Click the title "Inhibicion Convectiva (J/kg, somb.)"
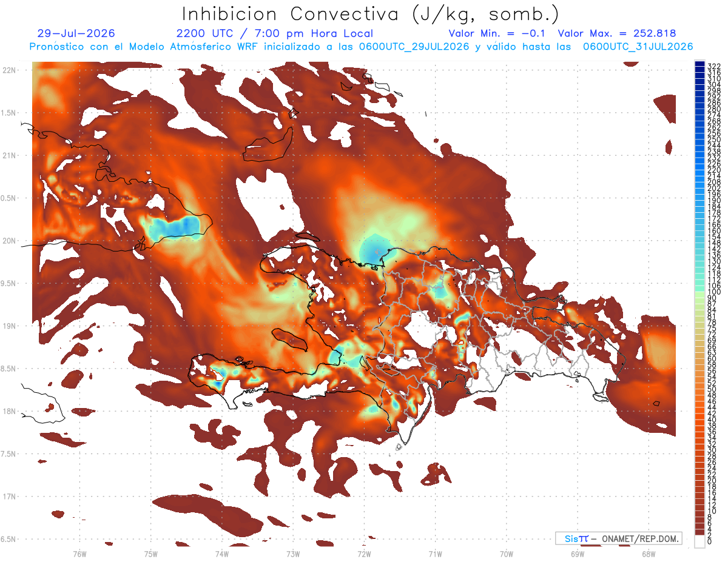728x562 pixels. (x=371, y=14)
